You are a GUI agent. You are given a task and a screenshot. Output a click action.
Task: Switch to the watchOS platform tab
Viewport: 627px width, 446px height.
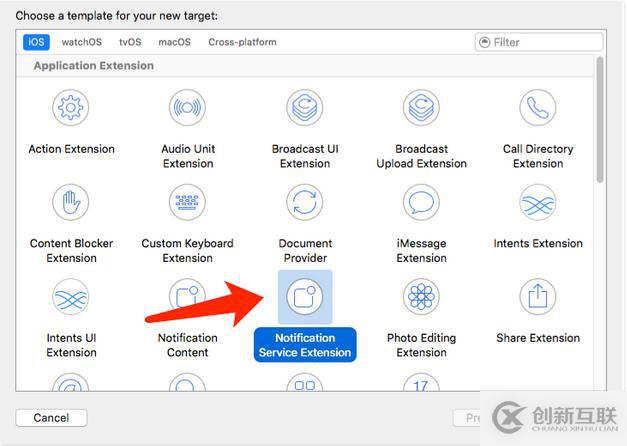[x=82, y=42]
